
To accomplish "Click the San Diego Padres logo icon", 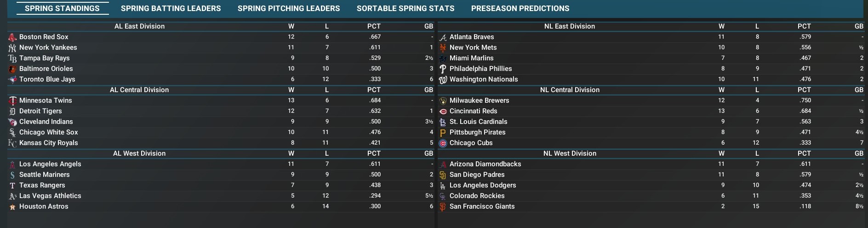I will (443, 175).
